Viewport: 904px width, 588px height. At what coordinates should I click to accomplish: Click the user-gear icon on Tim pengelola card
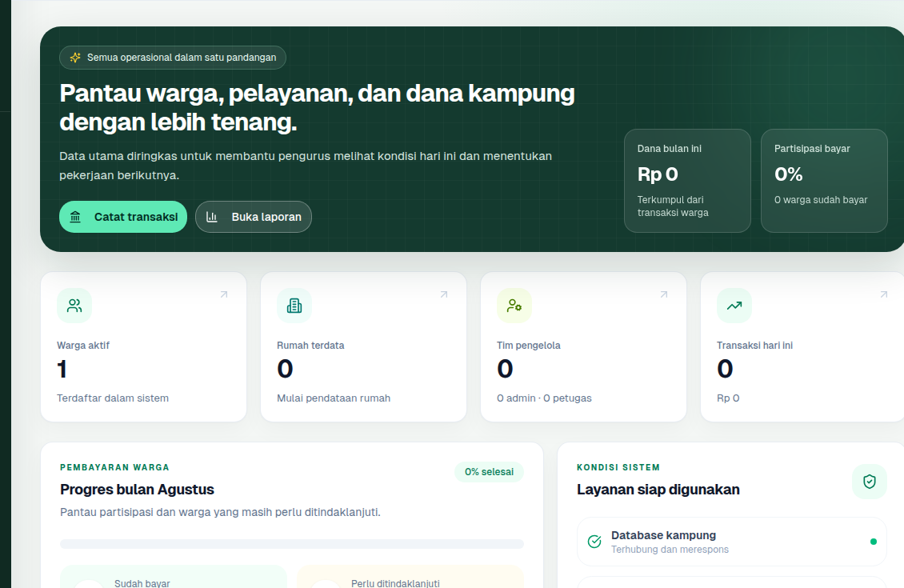[x=514, y=306]
